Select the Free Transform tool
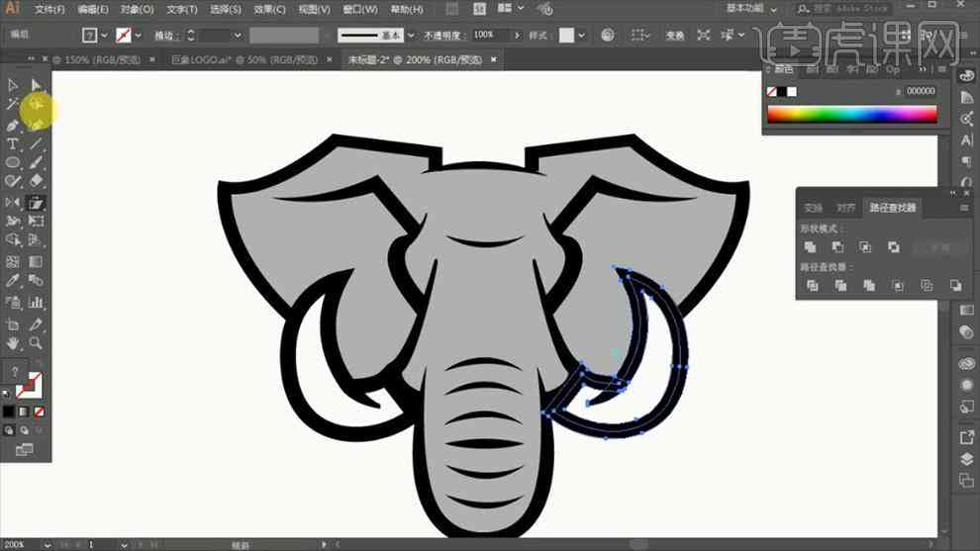980x551 pixels. 36,222
